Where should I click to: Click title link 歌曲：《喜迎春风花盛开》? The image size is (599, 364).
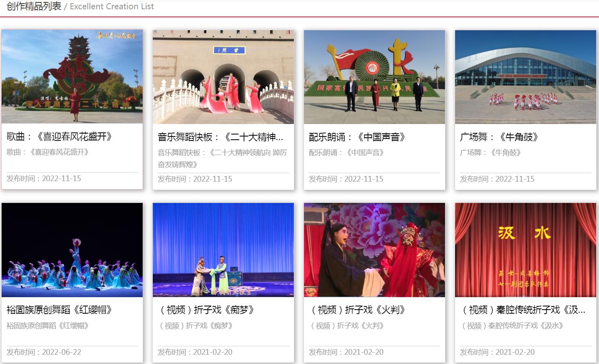click(59, 136)
